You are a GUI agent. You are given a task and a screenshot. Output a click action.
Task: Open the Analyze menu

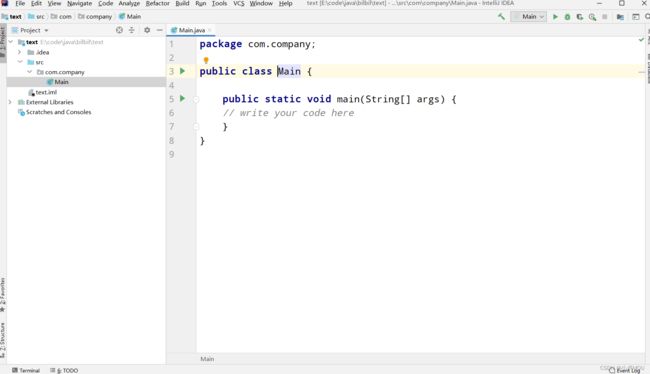tap(129, 3)
